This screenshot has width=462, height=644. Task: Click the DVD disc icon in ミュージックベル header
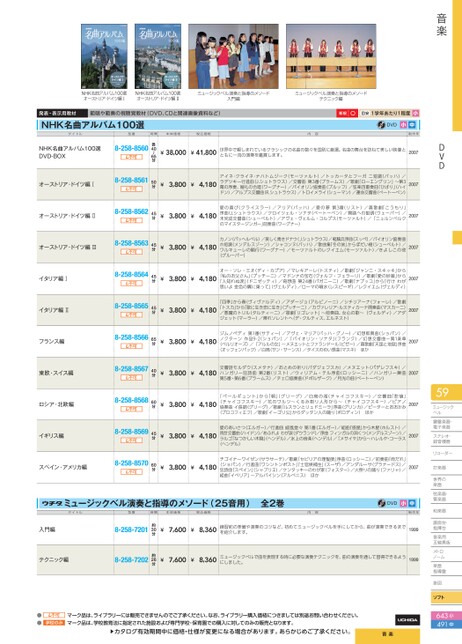point(381,503)
